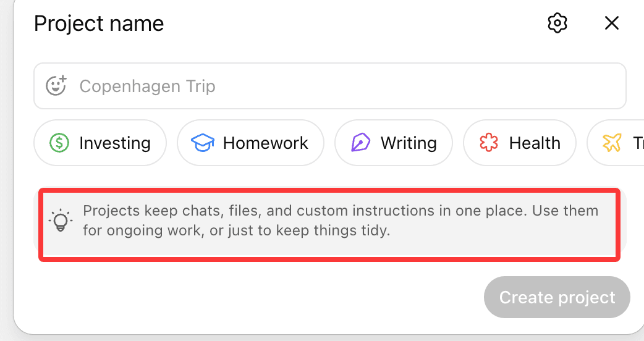Click the yellow airplane icon

click(612, 143)
